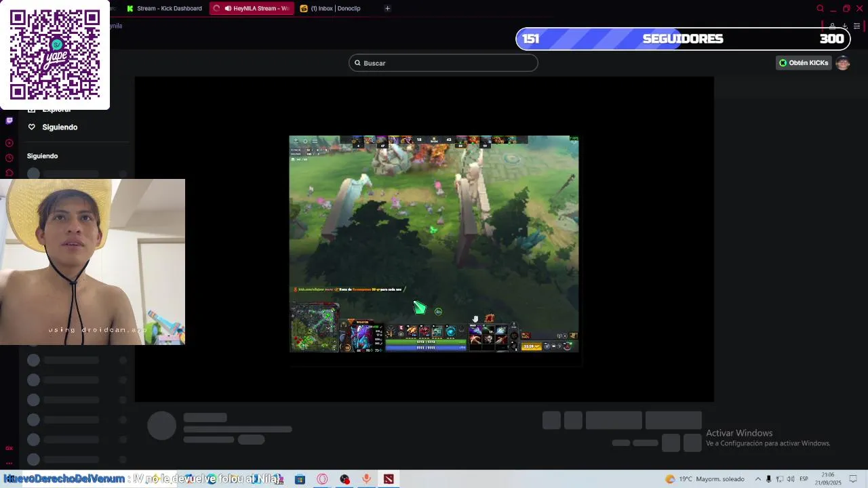Switch to the Stream - Kick Dashboard tab
868x488 pixels.
(x=165, y=8)
